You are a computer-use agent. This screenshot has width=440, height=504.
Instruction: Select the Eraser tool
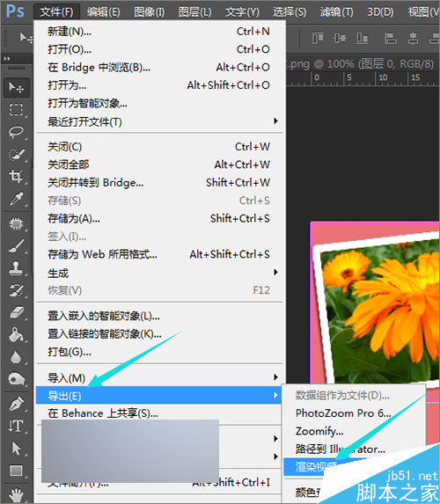(16, 312)
